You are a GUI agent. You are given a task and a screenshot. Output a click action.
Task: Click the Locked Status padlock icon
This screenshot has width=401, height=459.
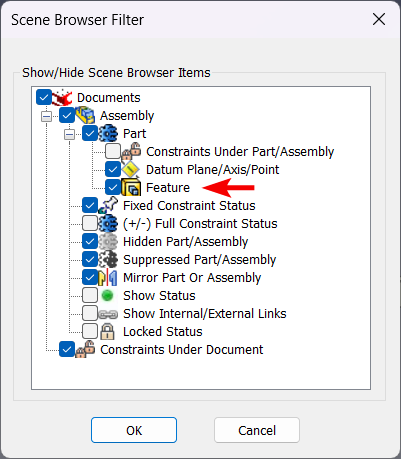click(x=107, y=331)
